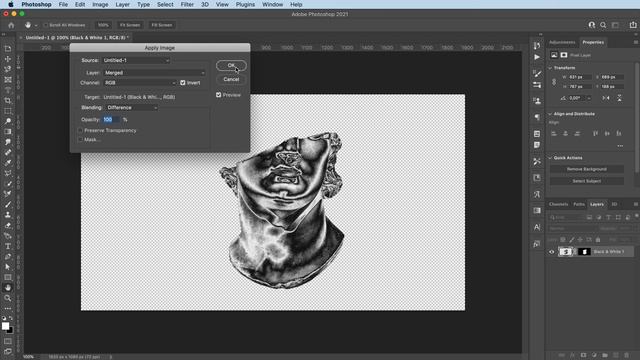
Task: Open the rotation angle dropdown arrow
Action: (x=589, y=98)
